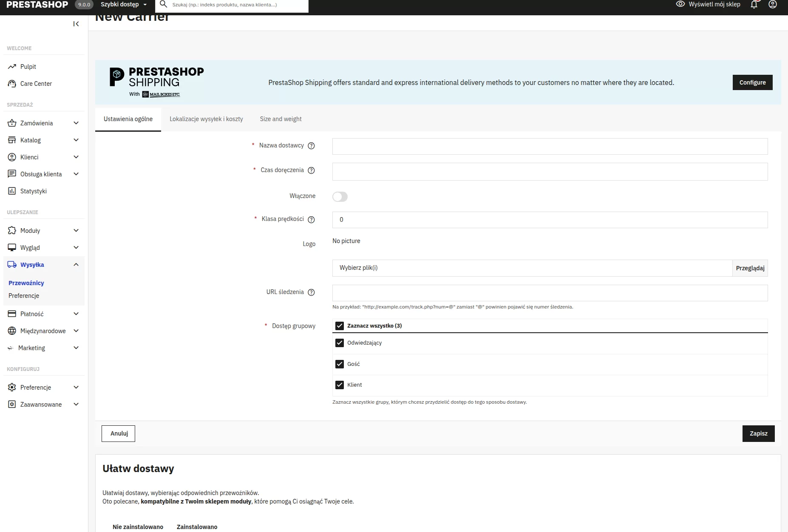This screenshot has width=788, height=532.
Task: Click the Configure button in banner
Action: [x=752, y=82]
